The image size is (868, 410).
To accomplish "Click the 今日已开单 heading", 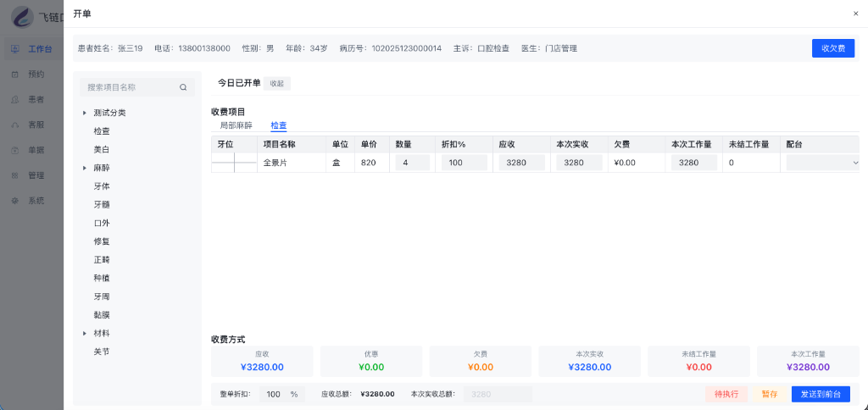I will 238,83.
